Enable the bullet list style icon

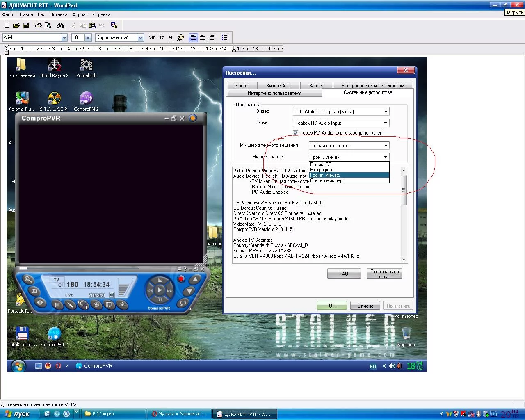[x=224, y=38]
